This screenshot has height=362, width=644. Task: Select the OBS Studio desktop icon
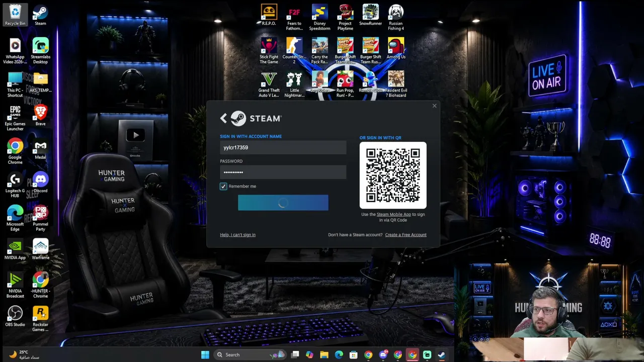15,317
